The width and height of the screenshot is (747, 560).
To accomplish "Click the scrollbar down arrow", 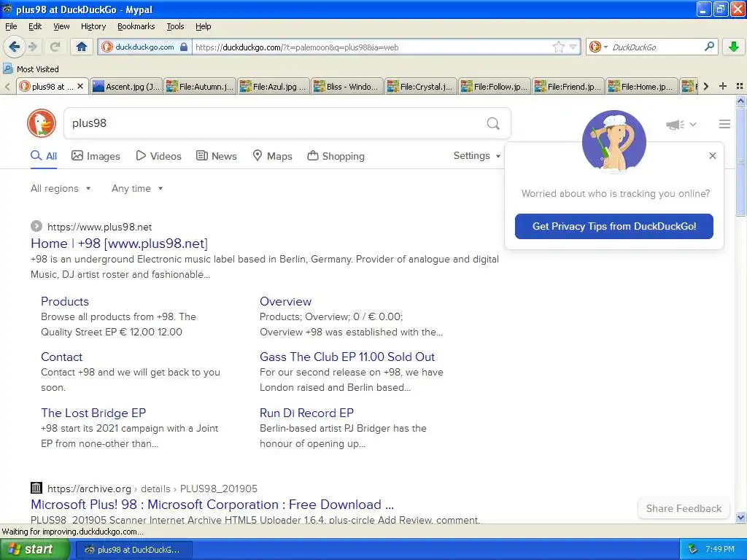I will click(741, 517).
